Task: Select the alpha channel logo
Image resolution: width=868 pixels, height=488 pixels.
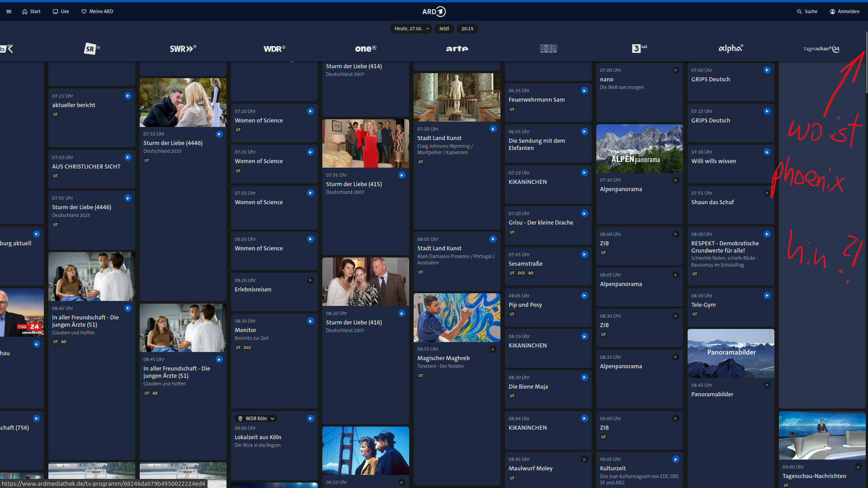Action: [x=731, y=48]
